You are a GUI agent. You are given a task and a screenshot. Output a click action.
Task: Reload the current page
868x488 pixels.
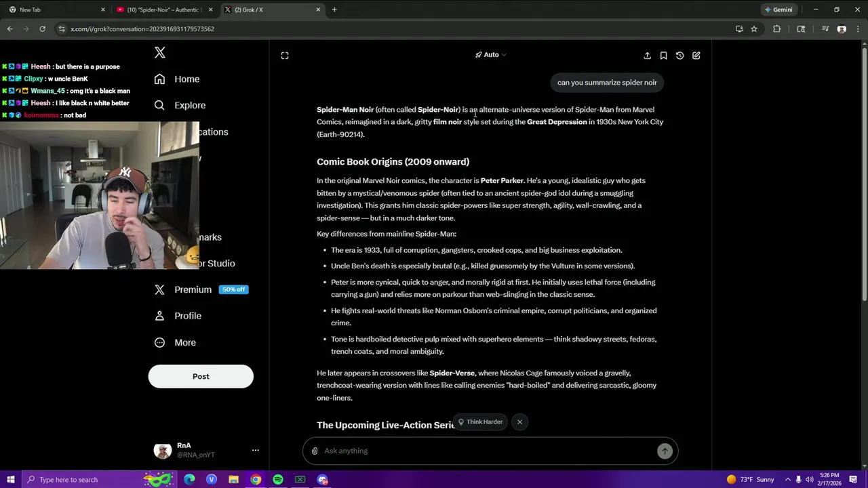pos(42,29)
